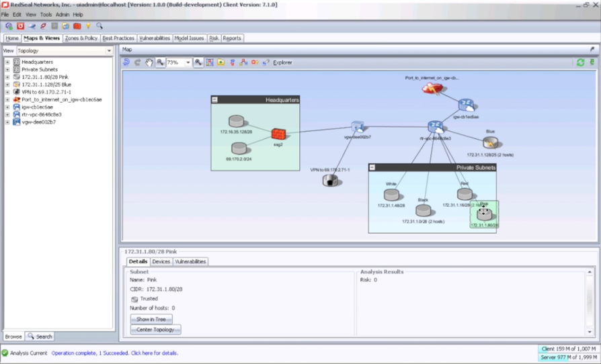Click the yellow lightbulb toolbar icon
The image size is (601, 364).
click(88, 26)
